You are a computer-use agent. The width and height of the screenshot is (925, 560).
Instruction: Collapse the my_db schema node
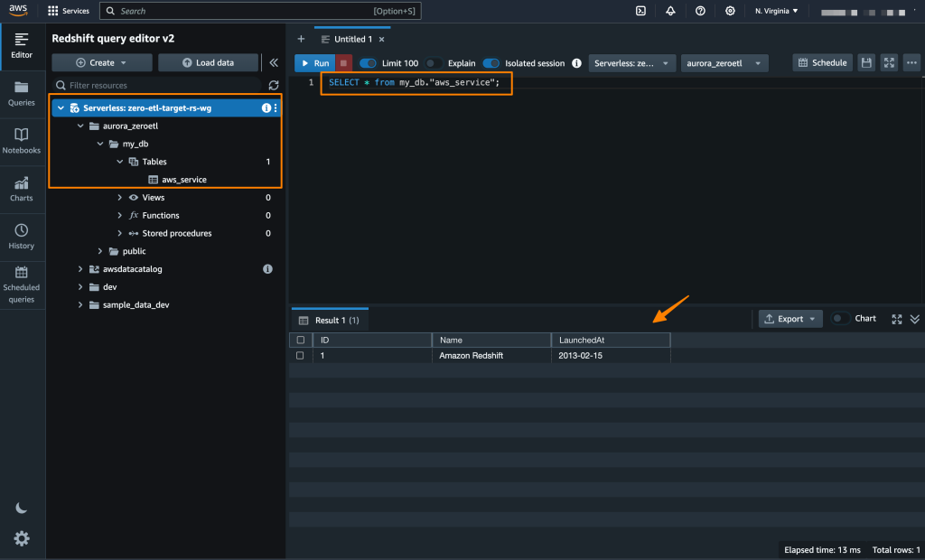100,143
